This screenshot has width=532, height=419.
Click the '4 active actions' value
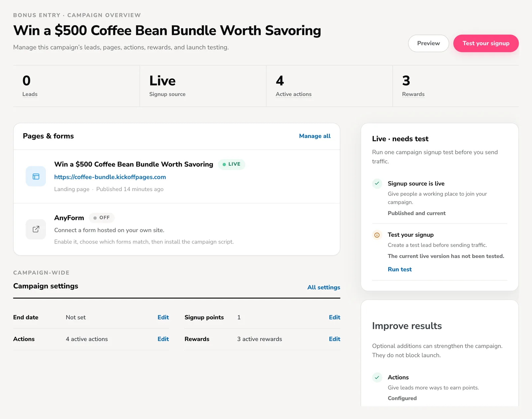[87, 339]
